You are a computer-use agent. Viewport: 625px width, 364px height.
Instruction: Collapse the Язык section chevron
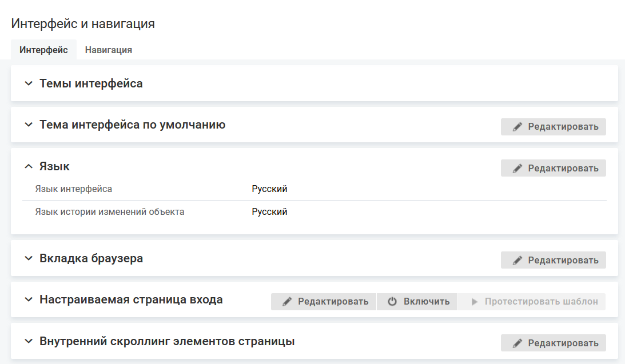(29, 166)
